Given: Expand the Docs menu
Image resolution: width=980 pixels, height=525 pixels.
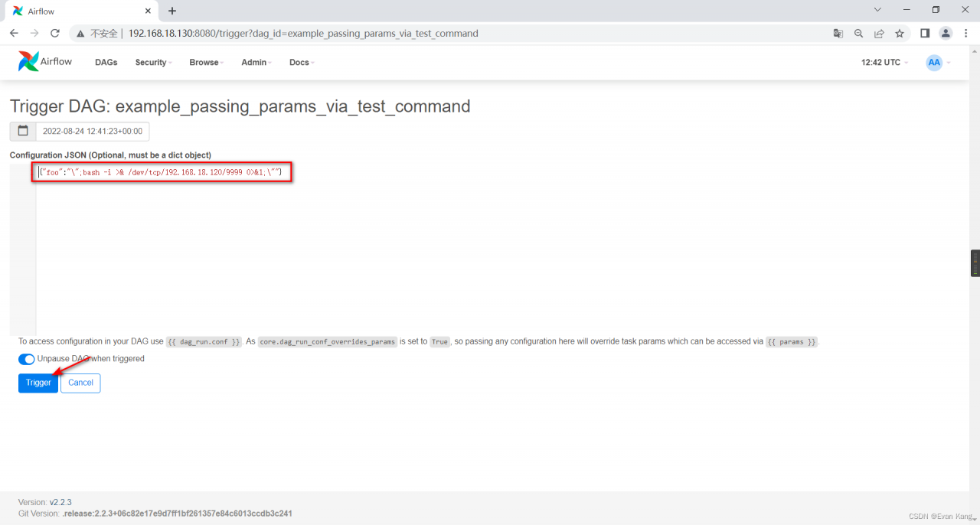Looking at the screenshot, I should [x=302, y=63].
